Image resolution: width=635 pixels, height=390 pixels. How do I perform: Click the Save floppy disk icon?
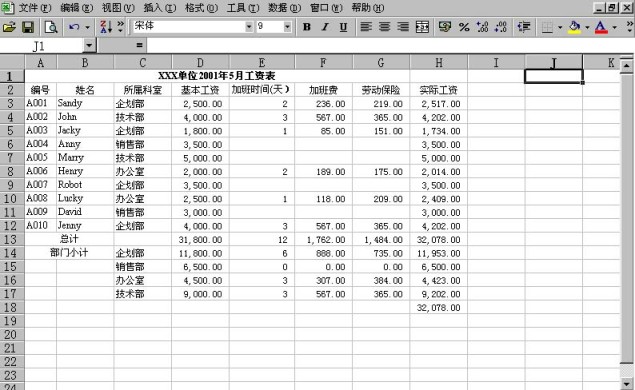28,27
